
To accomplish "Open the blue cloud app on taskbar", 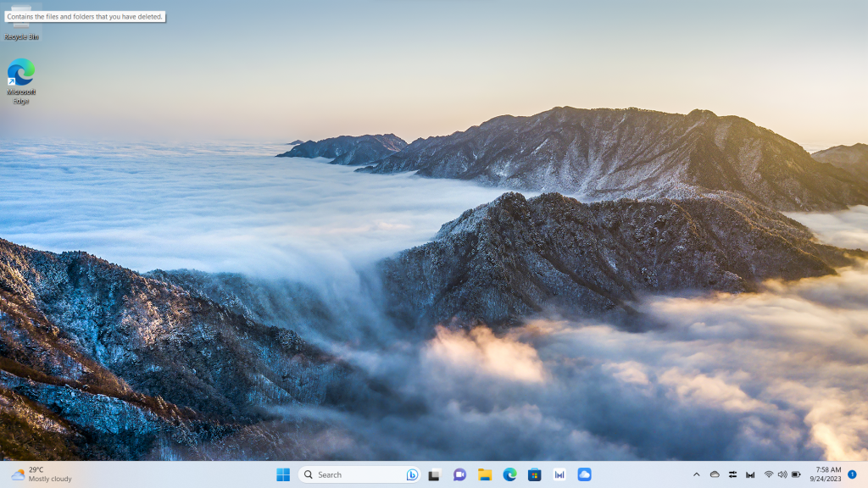I will pyautogui.click(x=584, y=474).
